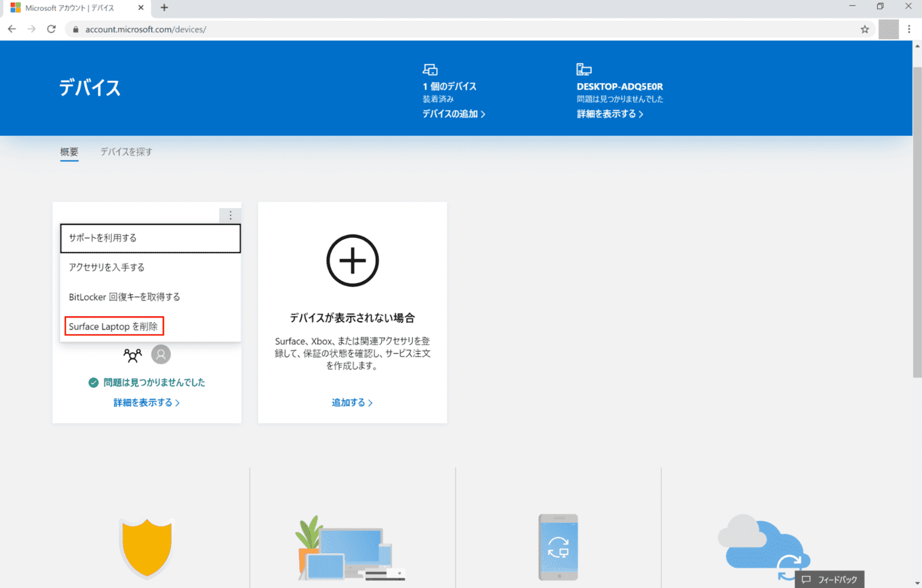Click the デバイスが表示されない場合 heading
Viewport: 922px width, 588px height.
coord(352,318)
